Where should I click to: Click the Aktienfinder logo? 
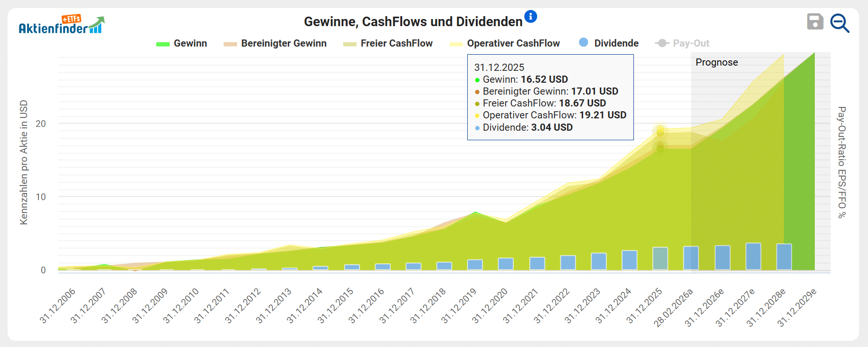[x=61, y=25]
